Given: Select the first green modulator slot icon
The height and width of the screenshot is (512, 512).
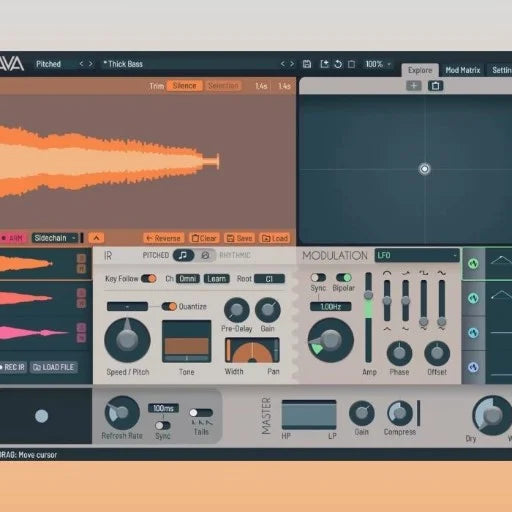Looking at the screenshot, I should click(473, 264).
